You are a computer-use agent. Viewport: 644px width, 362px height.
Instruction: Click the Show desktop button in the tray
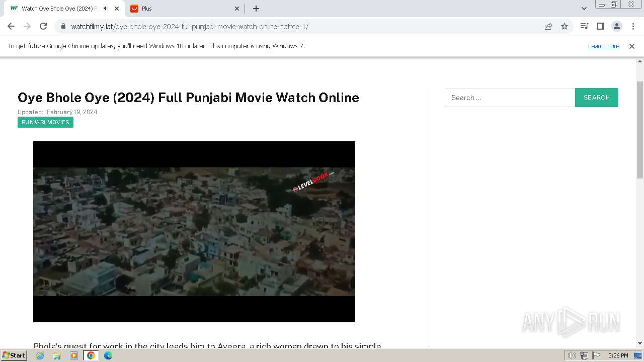tap(638, 355)
